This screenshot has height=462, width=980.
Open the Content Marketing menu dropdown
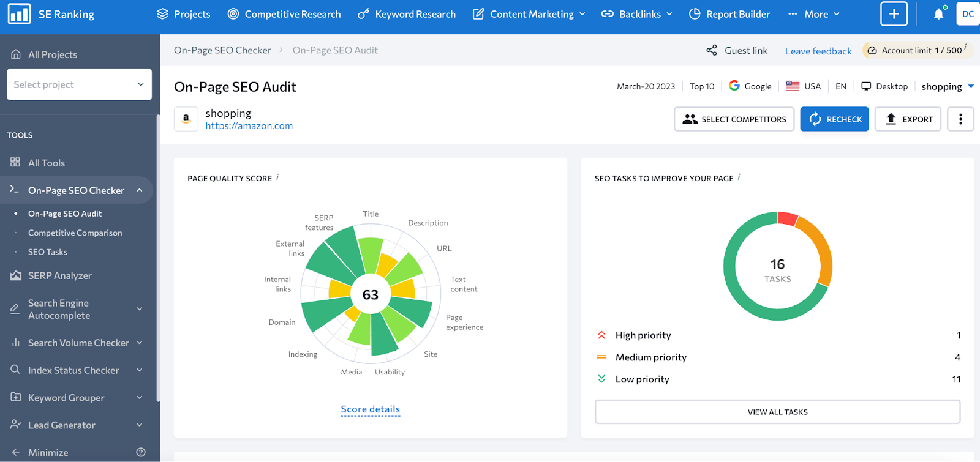click(x=529, y=13)
